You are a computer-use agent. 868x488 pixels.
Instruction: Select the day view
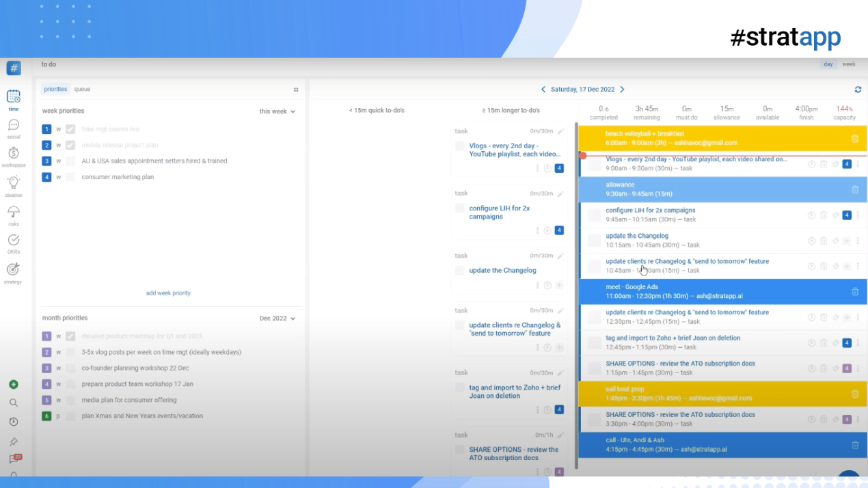pyautogui.click(x=828, y=64)
